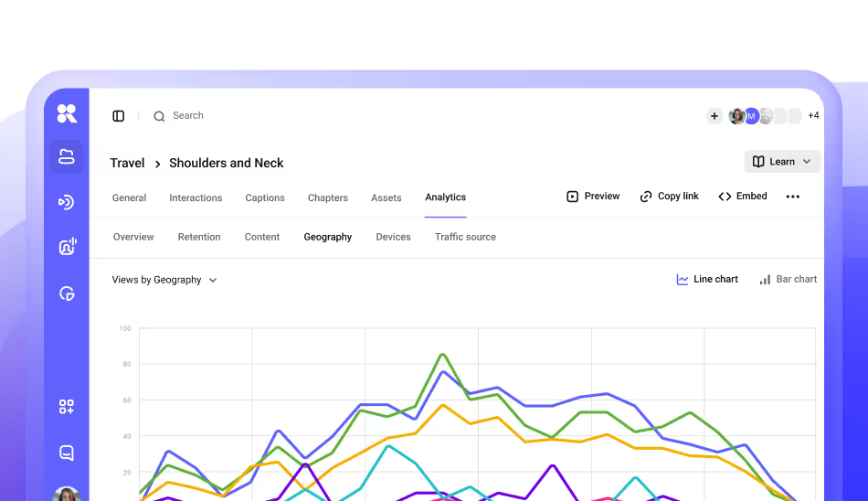
Task: Open the Geography sub-tab
Action: coord(328,237)
